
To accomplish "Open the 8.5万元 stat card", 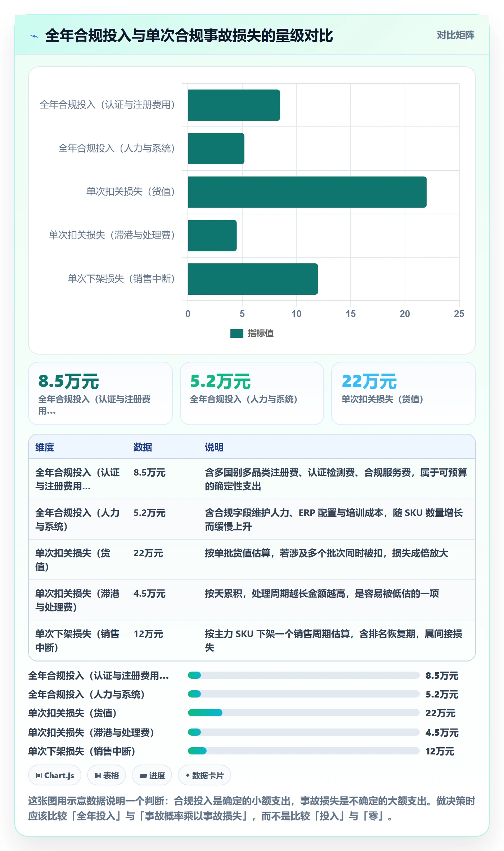I will [100, 393].
